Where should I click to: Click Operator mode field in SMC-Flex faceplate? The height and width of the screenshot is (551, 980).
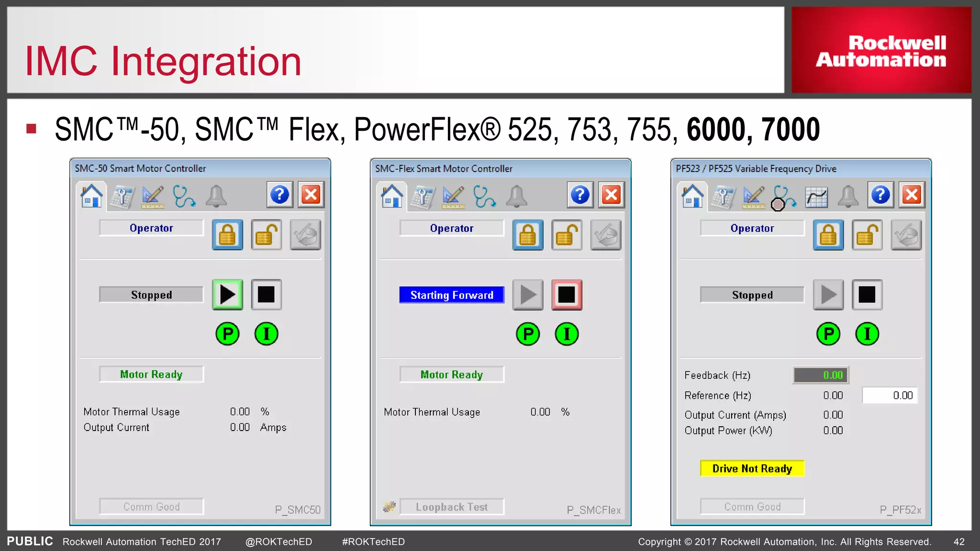pyautogui.click(x=452, y=228)
